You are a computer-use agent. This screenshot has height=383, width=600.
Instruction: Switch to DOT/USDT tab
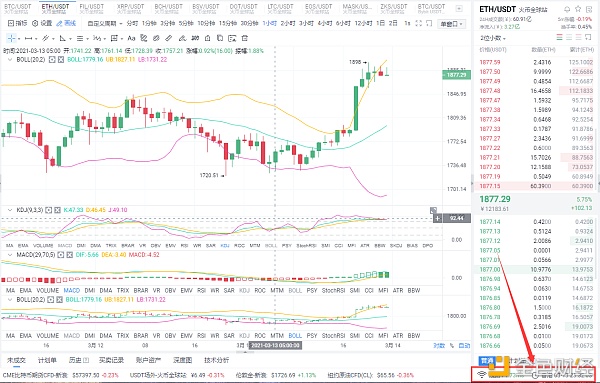(243, 8)
